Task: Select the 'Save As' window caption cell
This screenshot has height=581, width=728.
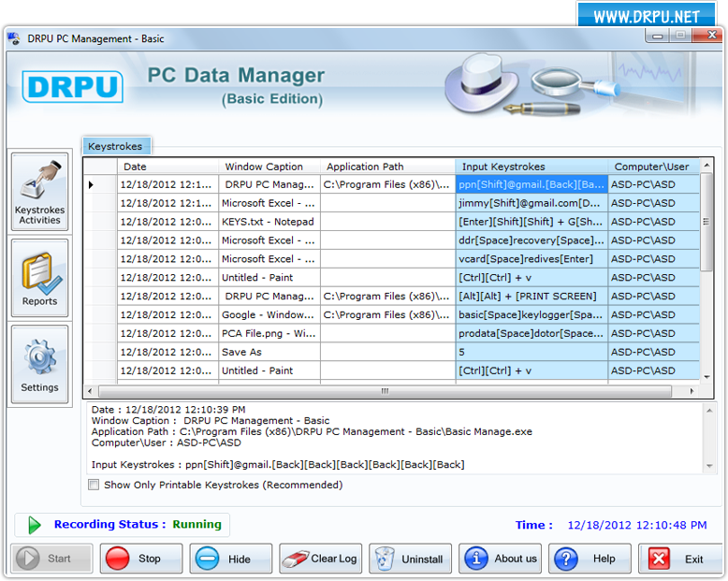Action: [x=269, y=352]
